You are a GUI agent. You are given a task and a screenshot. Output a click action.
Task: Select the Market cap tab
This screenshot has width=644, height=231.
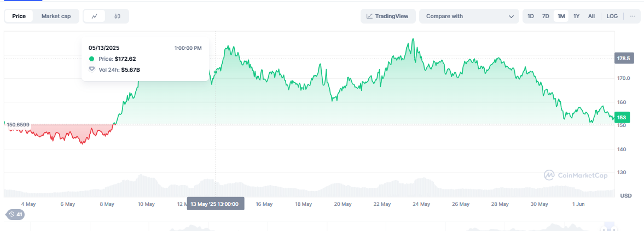[56, 16]
